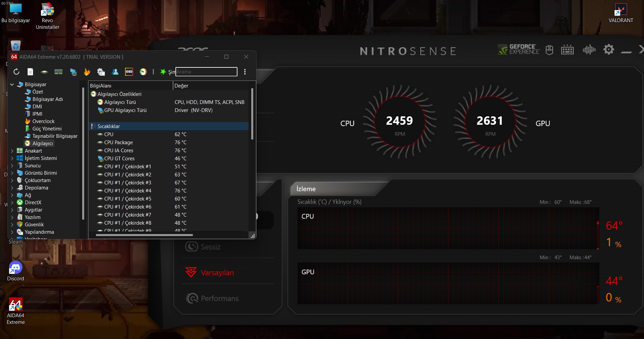Click the gauge SensorPanel icon in AIDA64 toolbar
Screen dimensions: 644x339
(143, 72)
